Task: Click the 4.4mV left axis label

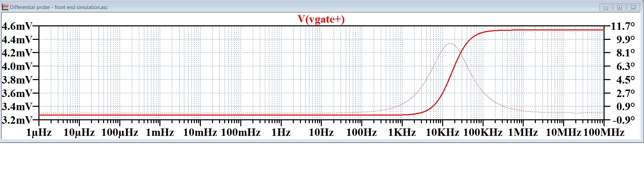Action: tap(17, 40)
